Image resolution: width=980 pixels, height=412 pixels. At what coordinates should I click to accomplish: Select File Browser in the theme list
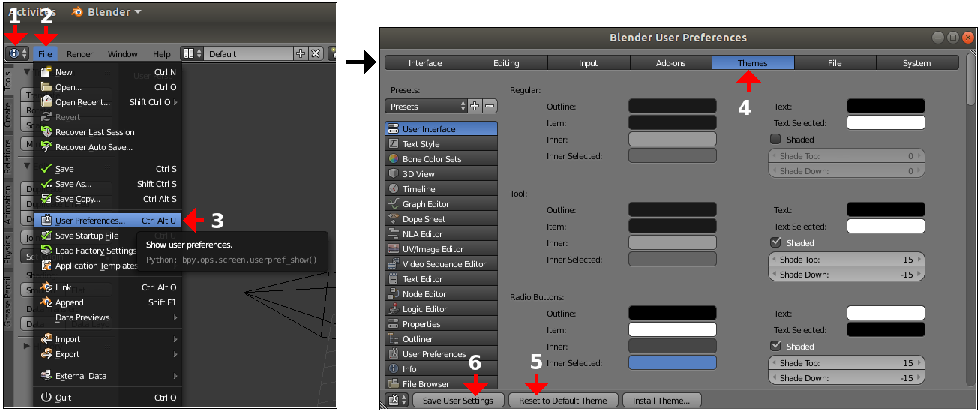pos(441,383)
